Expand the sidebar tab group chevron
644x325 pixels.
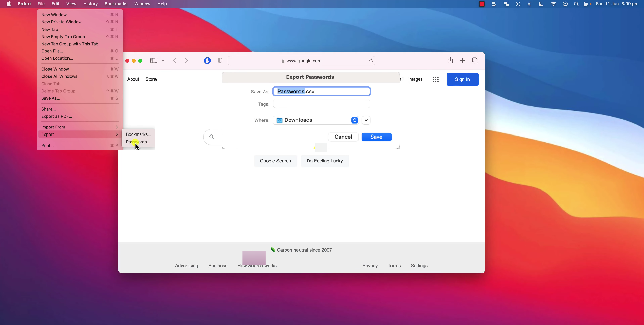click(163, 61)
